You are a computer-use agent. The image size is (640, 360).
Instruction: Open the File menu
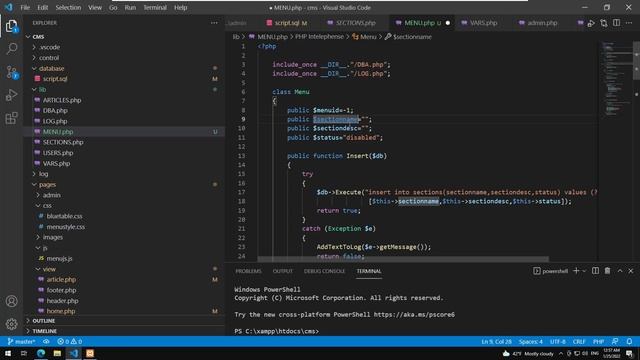tap(25, 7)
